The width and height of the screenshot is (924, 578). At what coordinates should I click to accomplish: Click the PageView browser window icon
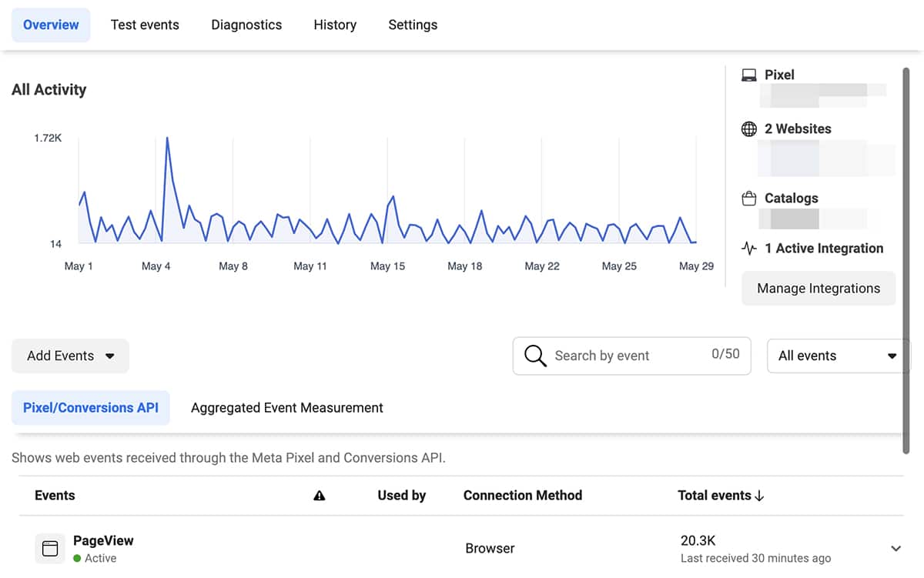point(50,549)
